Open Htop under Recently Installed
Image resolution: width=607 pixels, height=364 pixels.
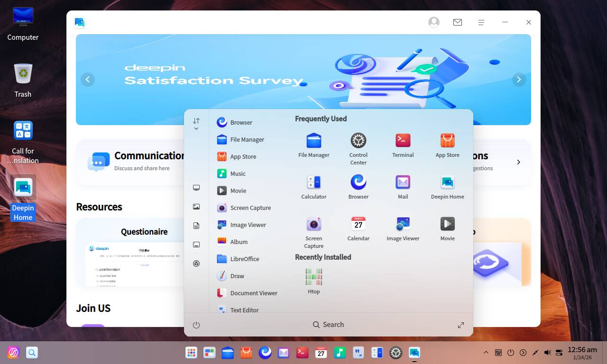313,276
